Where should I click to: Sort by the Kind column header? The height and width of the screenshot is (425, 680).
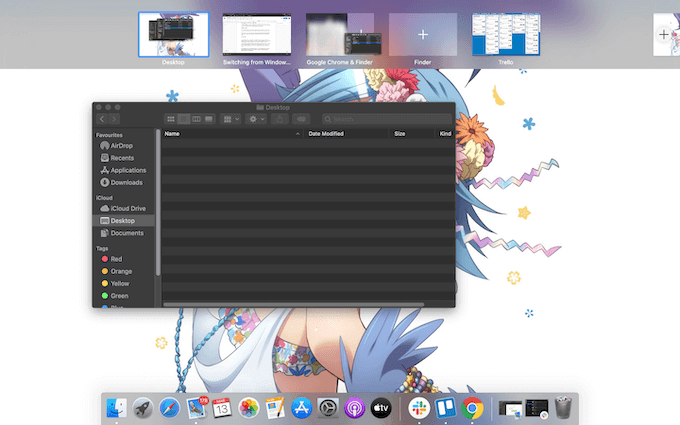click(x=445, y=134)
